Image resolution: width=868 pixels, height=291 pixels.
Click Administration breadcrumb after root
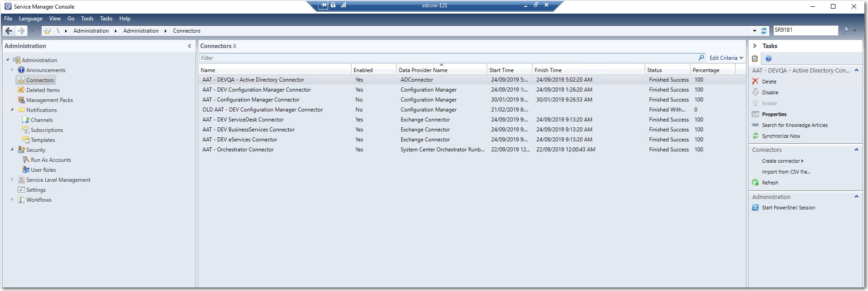(91, 31)
